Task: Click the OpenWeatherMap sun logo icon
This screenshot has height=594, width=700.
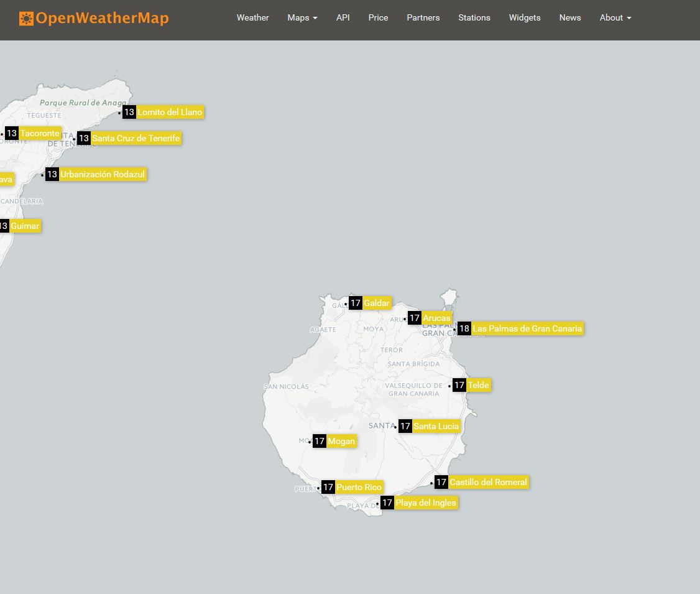Action: [26, 18]
